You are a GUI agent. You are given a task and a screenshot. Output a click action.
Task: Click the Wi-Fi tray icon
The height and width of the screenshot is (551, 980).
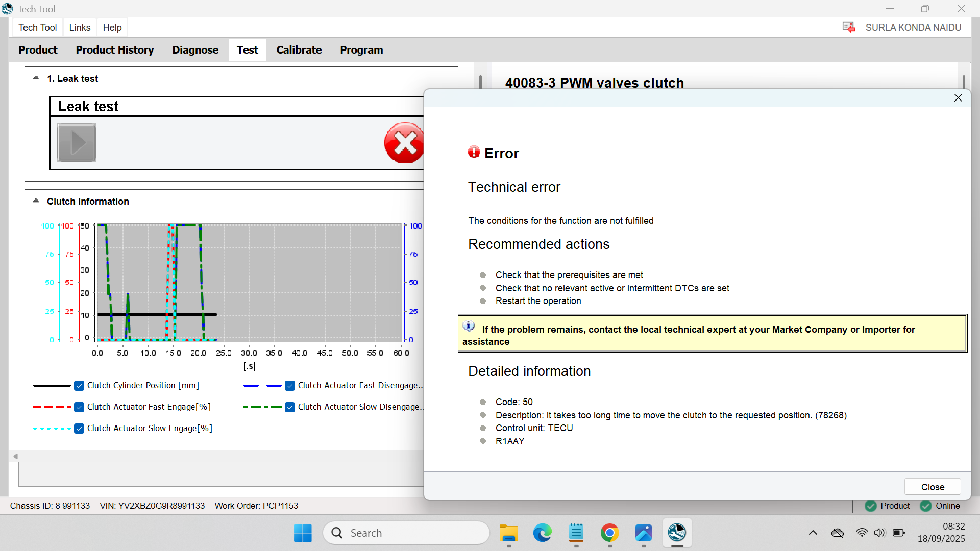[862, 533]
